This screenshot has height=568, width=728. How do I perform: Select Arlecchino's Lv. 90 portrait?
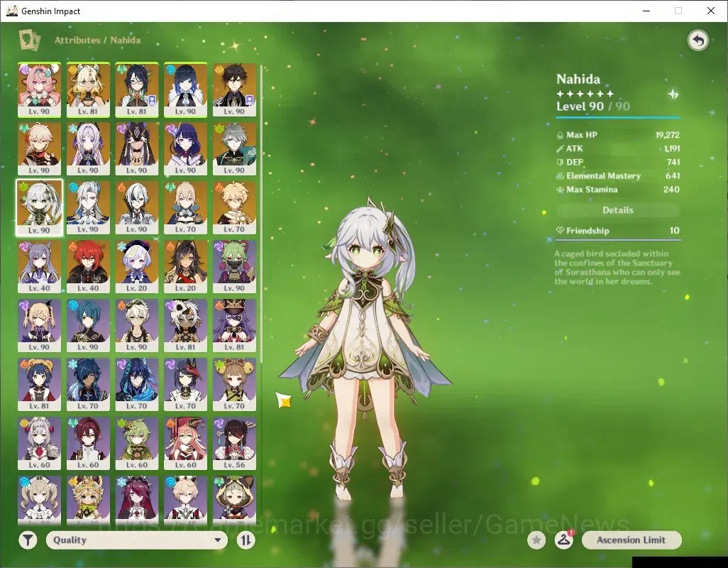(x=137, y=207)
